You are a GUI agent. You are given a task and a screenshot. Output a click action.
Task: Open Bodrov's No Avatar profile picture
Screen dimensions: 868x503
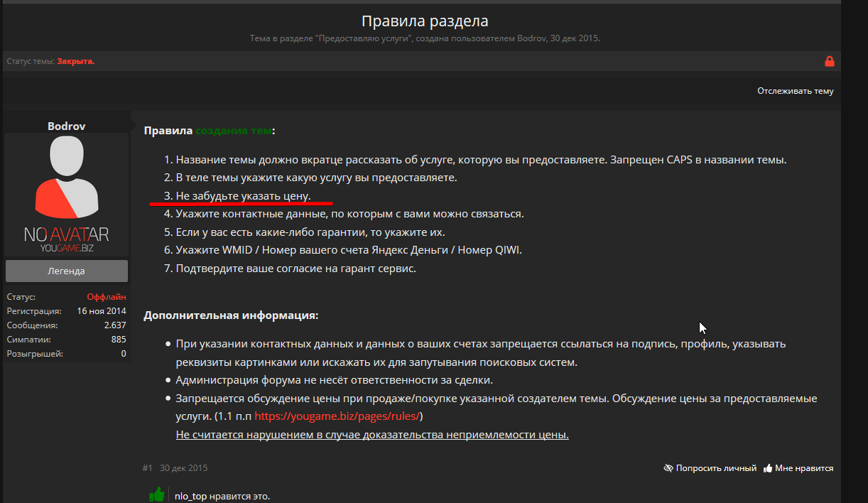coord(67,195)
